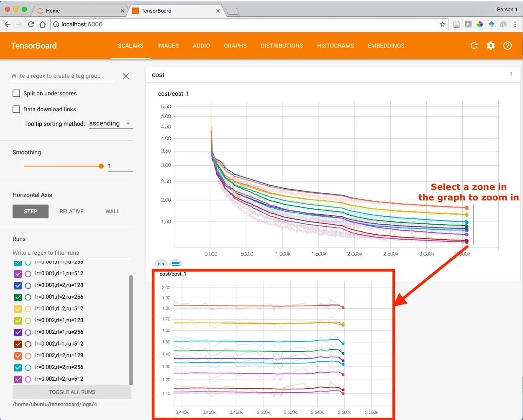Switch to the DISTRIBUTIONS tab
523x420 pixels.
(x=282, y=46)
